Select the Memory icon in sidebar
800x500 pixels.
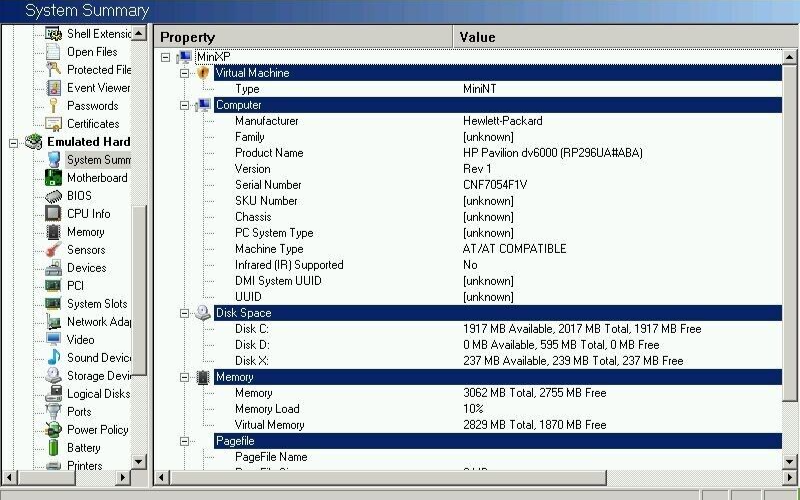pos(53,232)
